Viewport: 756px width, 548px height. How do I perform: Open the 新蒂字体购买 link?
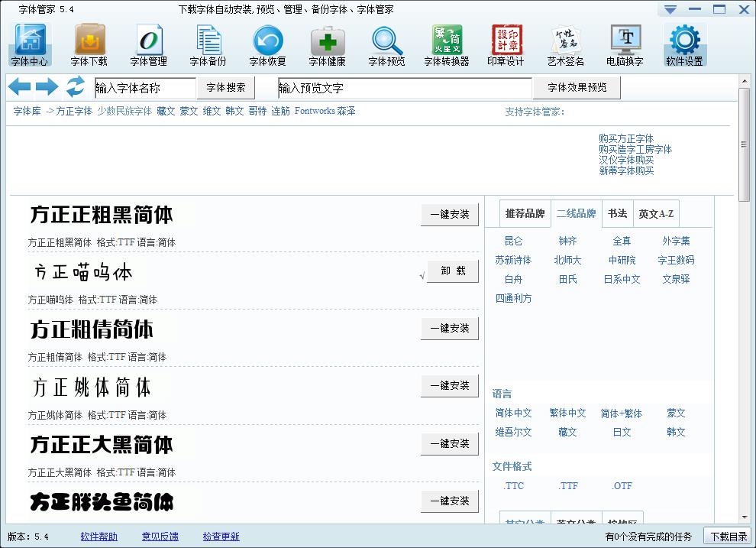(626, 170)
